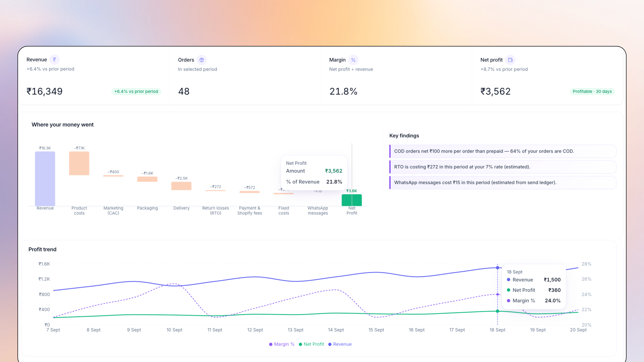Select the Marketing (CAC) waterfall bar
The width and height of the screenshot is (644, 362).
pos(113,176)
